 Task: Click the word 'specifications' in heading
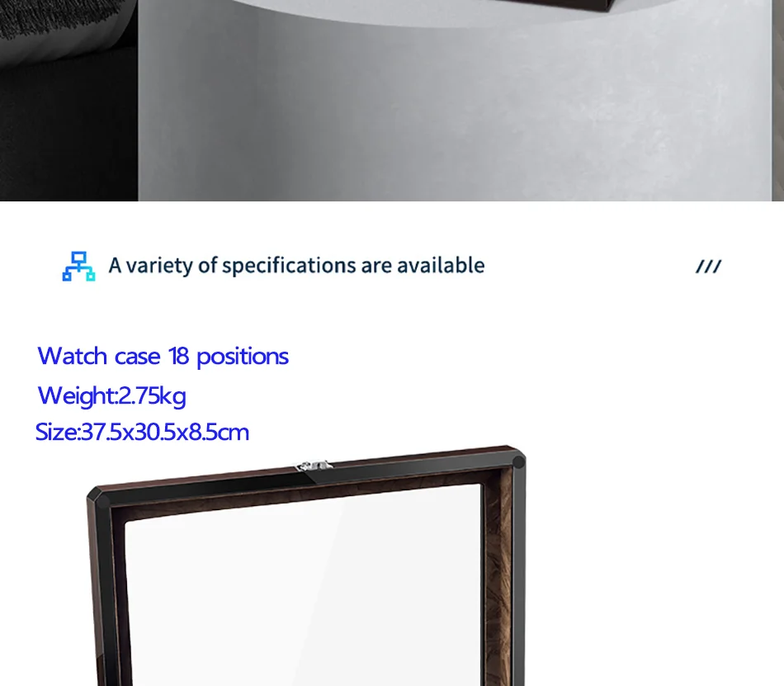click(289, 266)
